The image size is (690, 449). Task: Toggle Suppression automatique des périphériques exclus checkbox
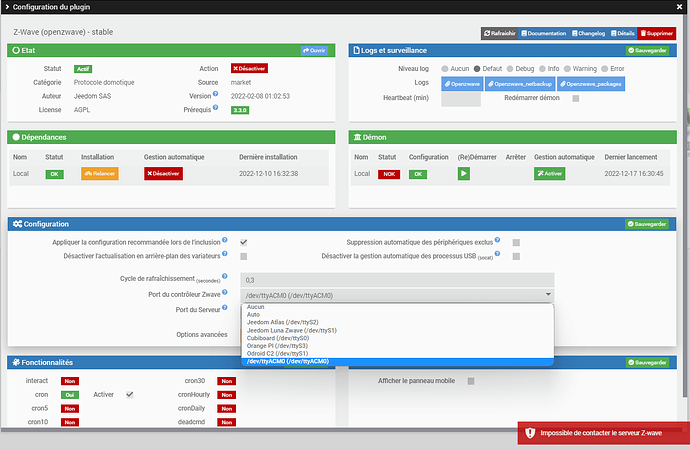(516, 243)
